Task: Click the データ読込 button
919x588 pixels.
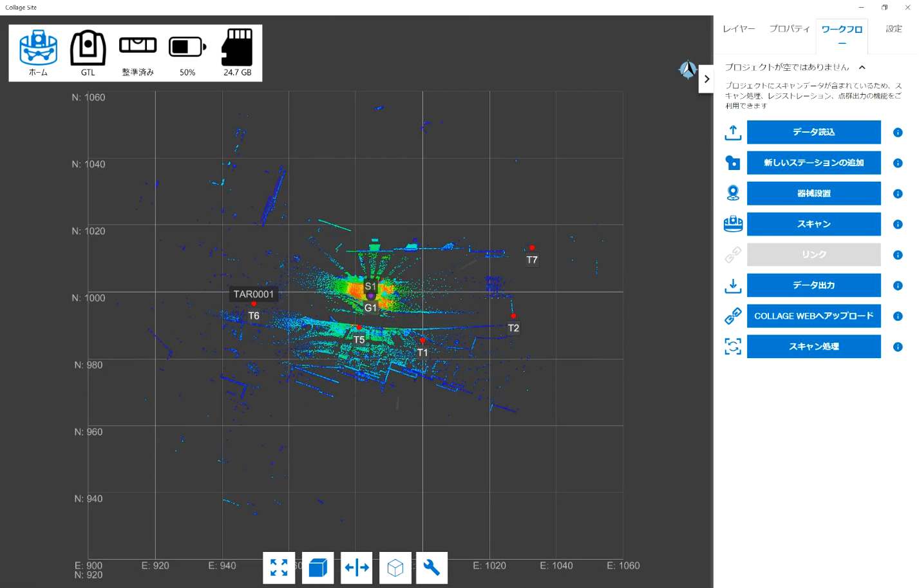Action: (x=813, y=132)
